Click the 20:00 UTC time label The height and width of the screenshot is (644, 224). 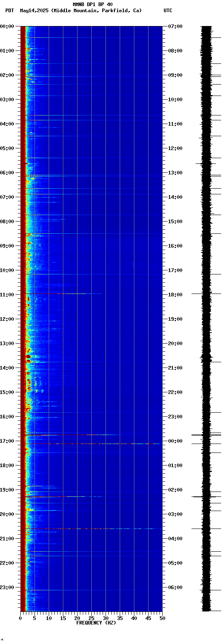[x=175, y=344]
